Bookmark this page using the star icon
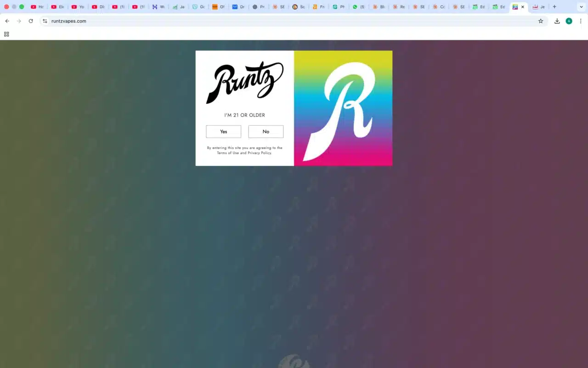Viewport: 588px width, 368px height. (x=541, y=21)
